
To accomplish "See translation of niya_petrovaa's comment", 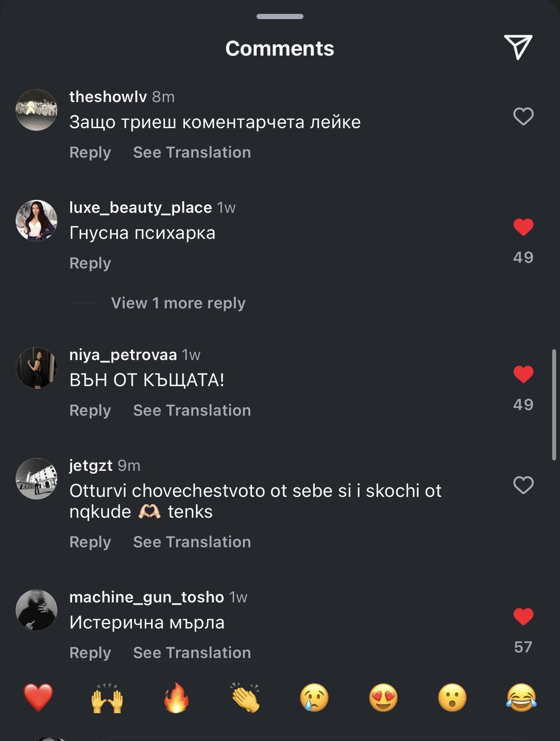I will pyautogui.click(x=192, y=410).
